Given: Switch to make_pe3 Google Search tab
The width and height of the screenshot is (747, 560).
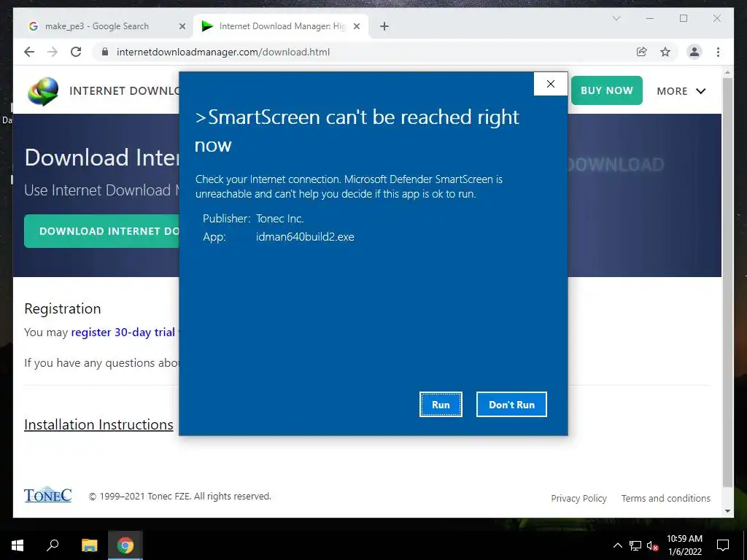Looking at the screenshot, I should click(98, 26).
